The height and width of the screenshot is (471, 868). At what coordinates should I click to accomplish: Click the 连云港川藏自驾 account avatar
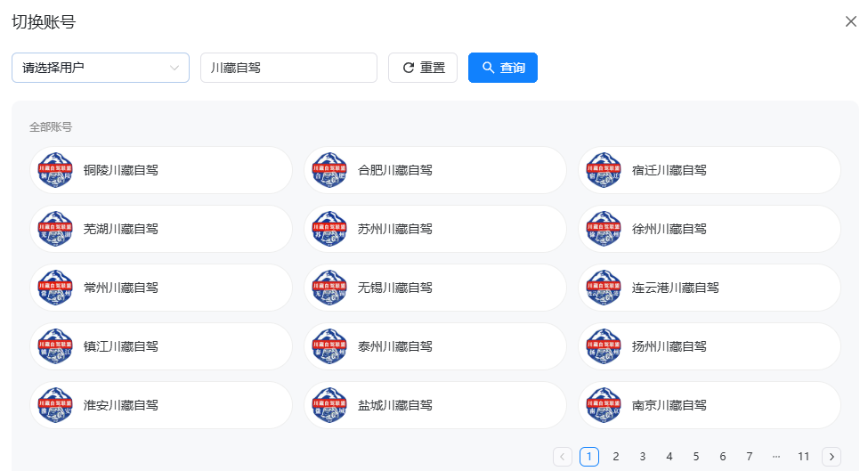604,288
